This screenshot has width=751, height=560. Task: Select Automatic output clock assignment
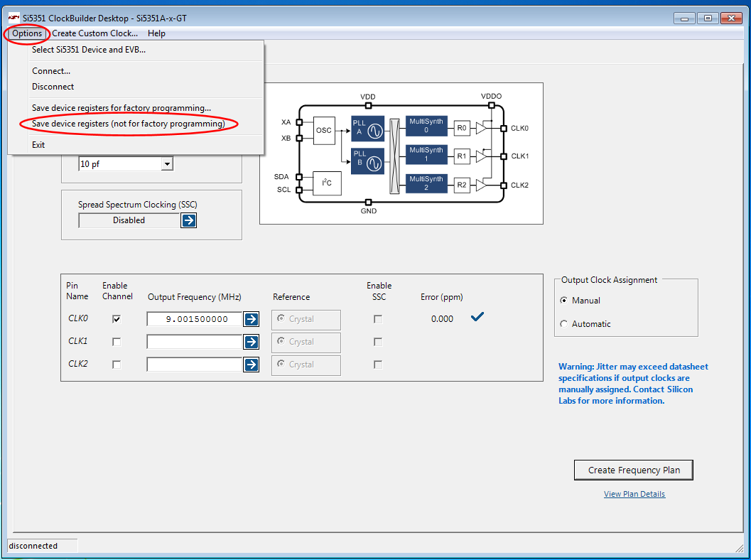pos(564,324)
